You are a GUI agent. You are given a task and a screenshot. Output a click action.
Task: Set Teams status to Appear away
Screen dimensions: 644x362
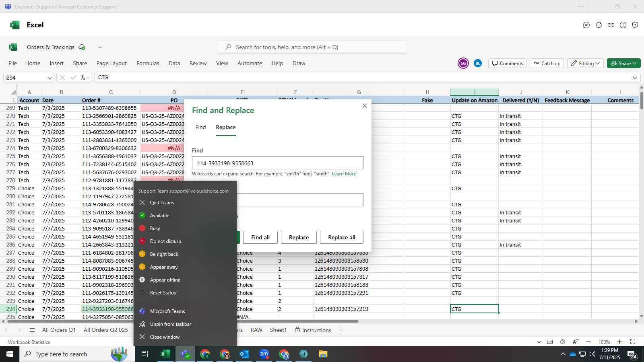[x=185, y=267]
